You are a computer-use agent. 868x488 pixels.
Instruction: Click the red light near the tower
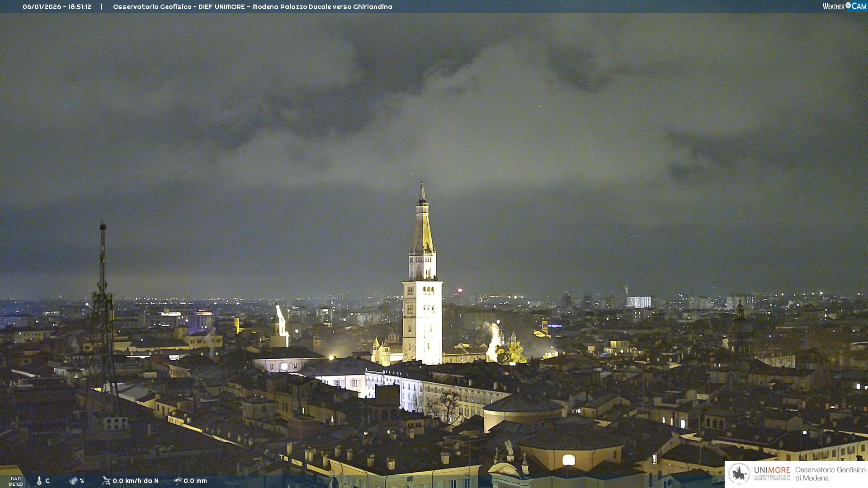tap(460, 291)
